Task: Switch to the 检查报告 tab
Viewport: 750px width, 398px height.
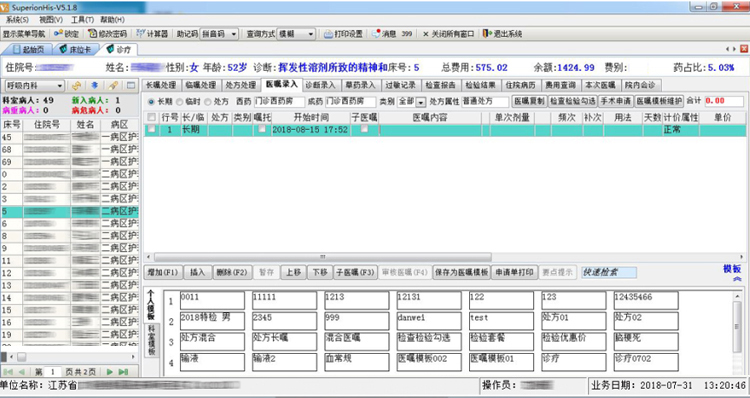Action: tap(441, 85)
